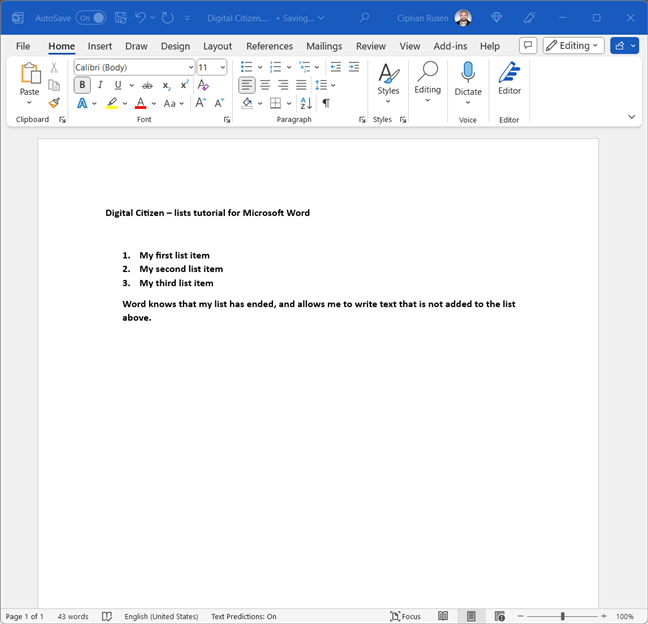Switch to the Draw tab
This screenshot has width=648, height=624.
136,46
